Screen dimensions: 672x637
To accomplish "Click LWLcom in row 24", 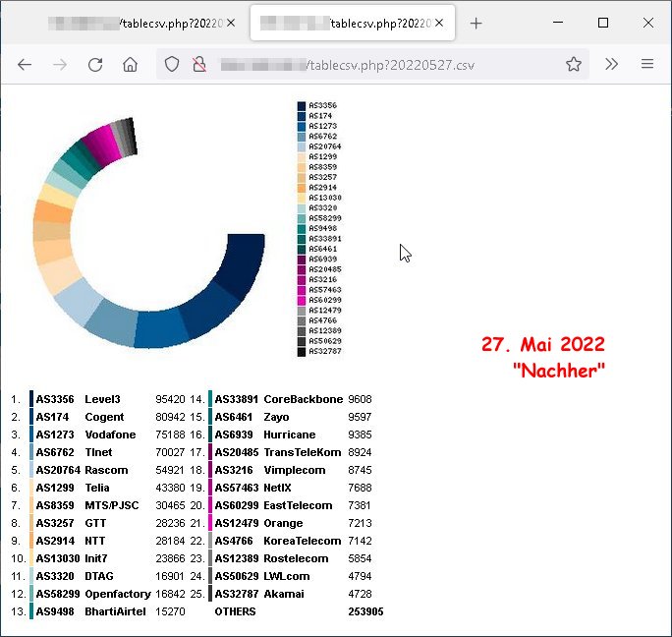I will tap(286, 576).
